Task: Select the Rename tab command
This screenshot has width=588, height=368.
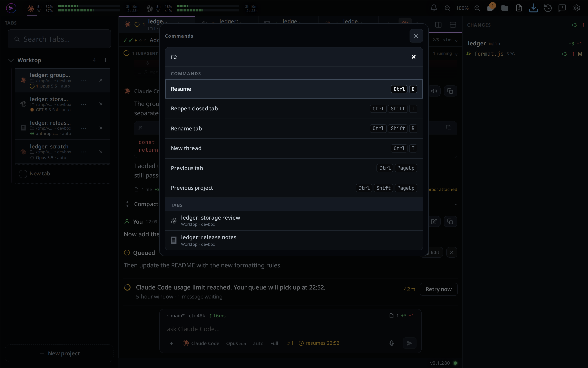Action: coord(294,128)
